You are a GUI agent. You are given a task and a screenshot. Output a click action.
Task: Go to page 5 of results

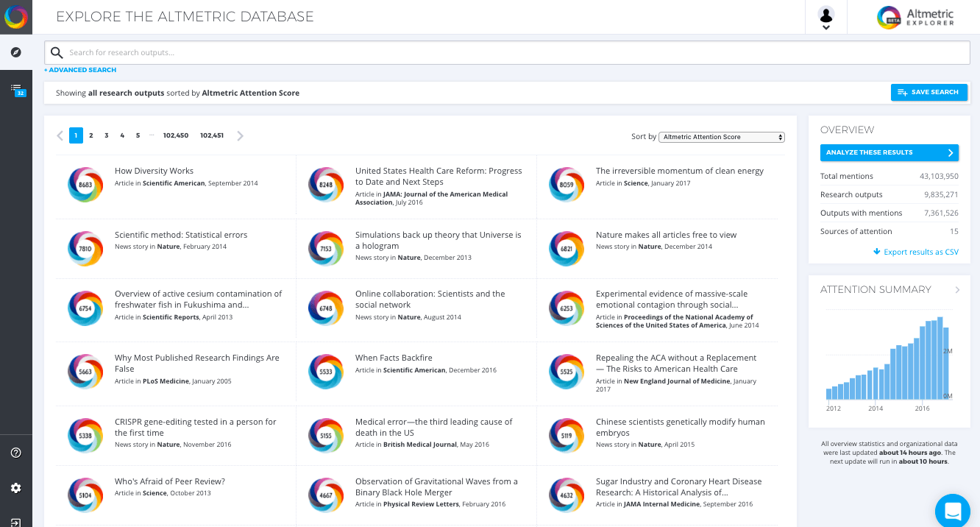pyautogui.click(x=138, y=135)
